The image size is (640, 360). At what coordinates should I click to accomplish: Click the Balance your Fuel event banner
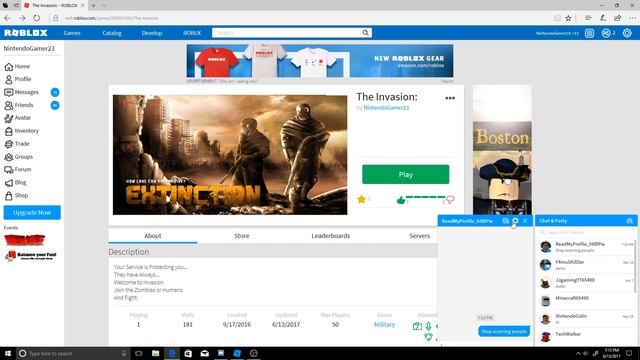click(31, 256)
